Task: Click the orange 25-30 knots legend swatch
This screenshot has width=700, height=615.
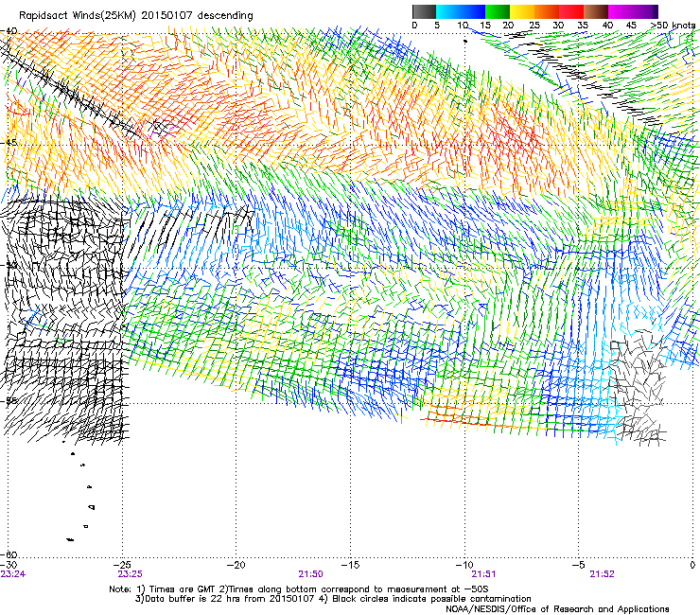Action: (547, 11)
